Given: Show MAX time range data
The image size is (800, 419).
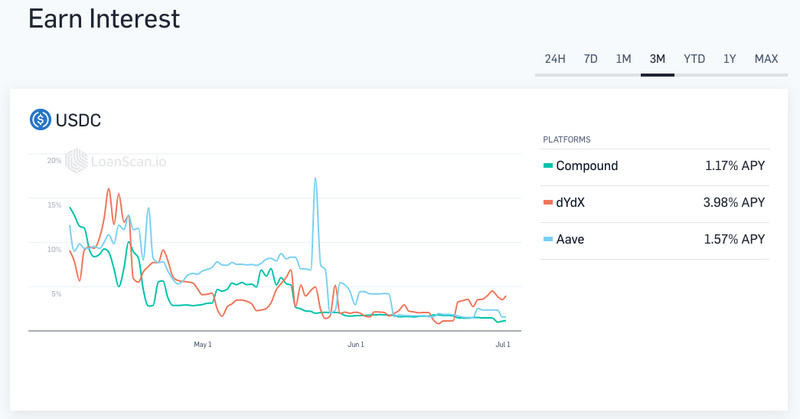Looking at the screenshot, I should [x=766, y=59].
